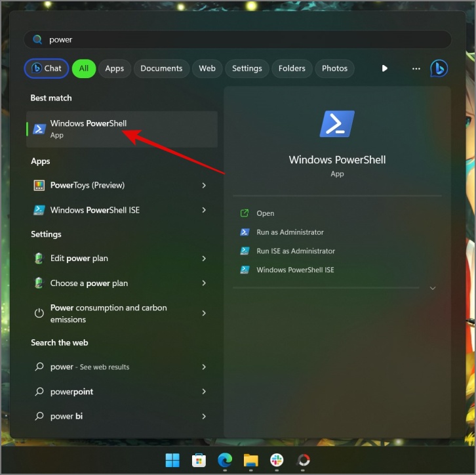Click the search icon beside powerpoint
This screenshot has width=476, height=475.
tap(39, 392)
